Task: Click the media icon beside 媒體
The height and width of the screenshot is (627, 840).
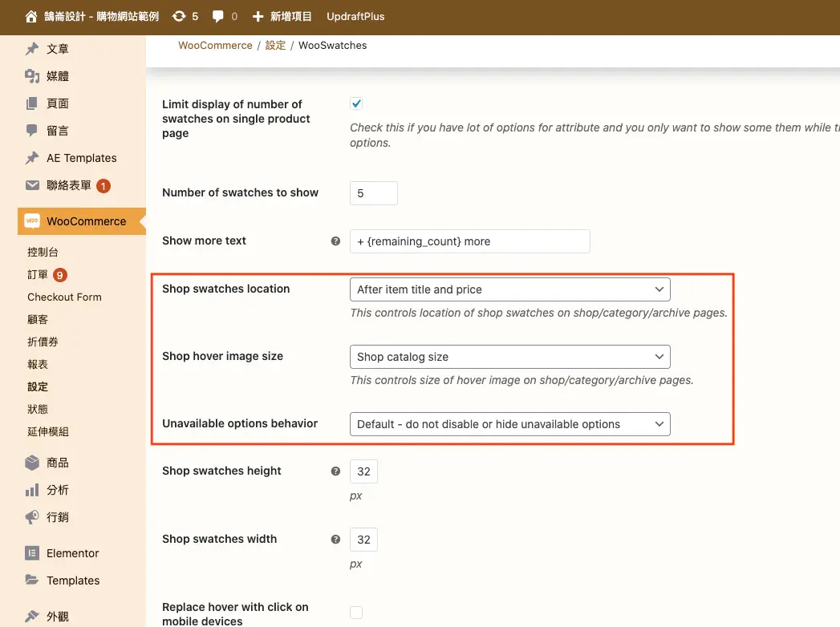Action: pos(32,76)
